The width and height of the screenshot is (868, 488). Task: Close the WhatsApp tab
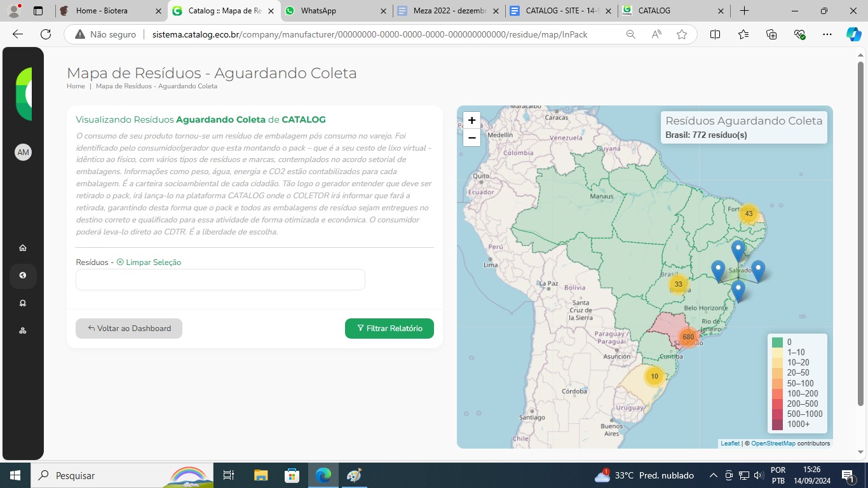[383, 11]
